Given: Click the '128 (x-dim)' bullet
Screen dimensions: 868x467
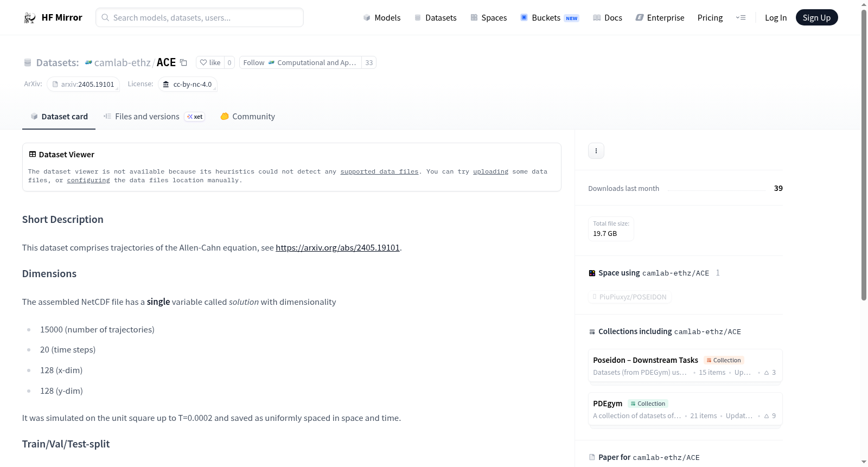Looking at the screenshot, I should [61, 370].
